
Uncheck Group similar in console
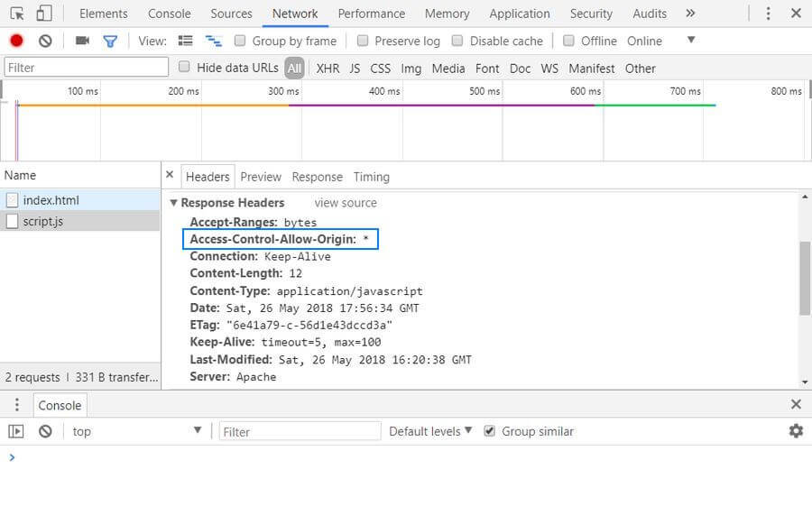click(x=489, y=431)
